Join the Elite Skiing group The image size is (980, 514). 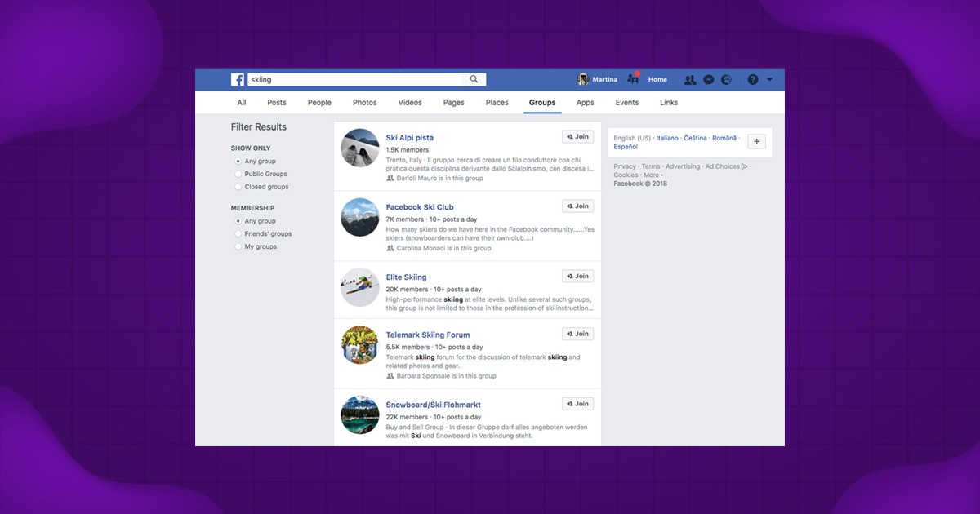pyautogui.click(x=577, y=276)
